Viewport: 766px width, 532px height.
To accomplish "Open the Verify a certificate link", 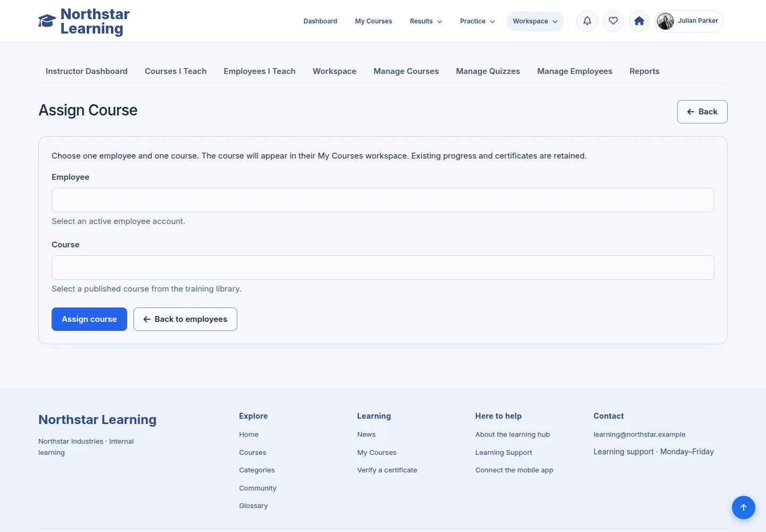I will 387,470.
